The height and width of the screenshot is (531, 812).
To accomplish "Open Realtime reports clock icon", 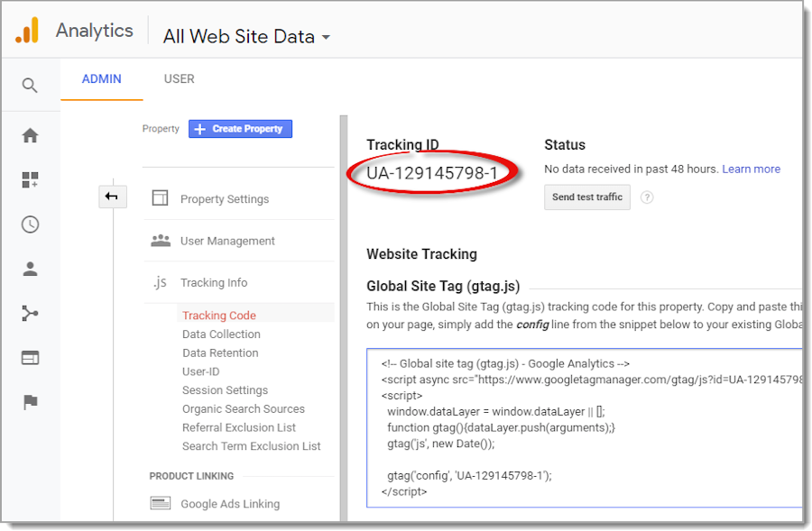I will (x=30, y=224).
